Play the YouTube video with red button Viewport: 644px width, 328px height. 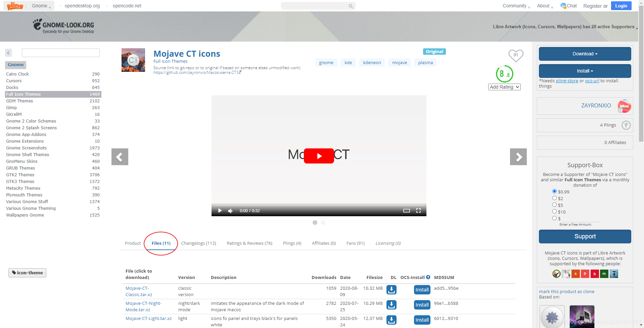click(x=319, y=156)
